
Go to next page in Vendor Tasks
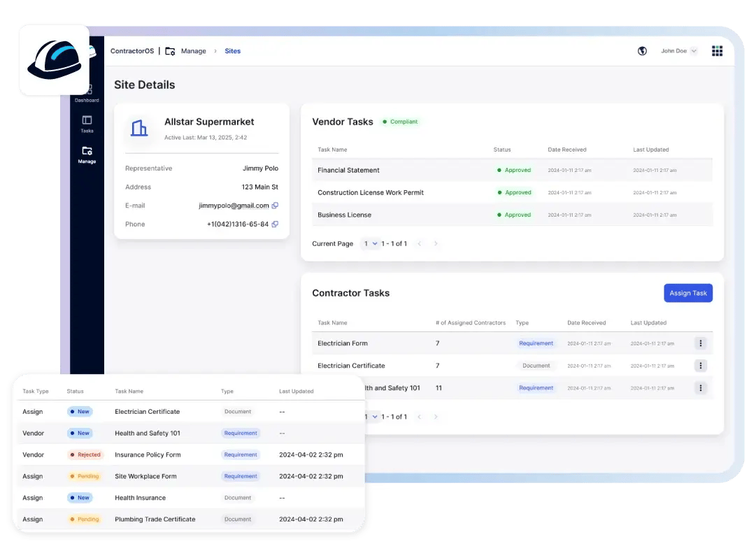coord(436,244)
